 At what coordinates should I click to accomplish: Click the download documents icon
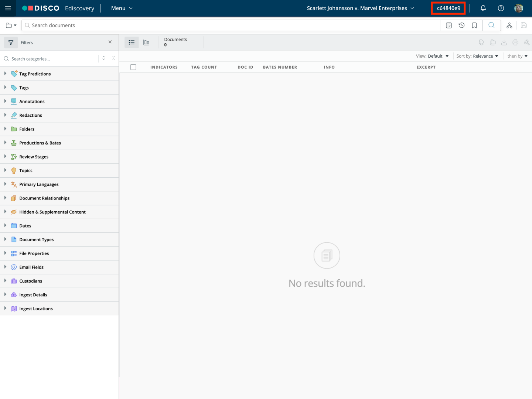click(504, 42)
